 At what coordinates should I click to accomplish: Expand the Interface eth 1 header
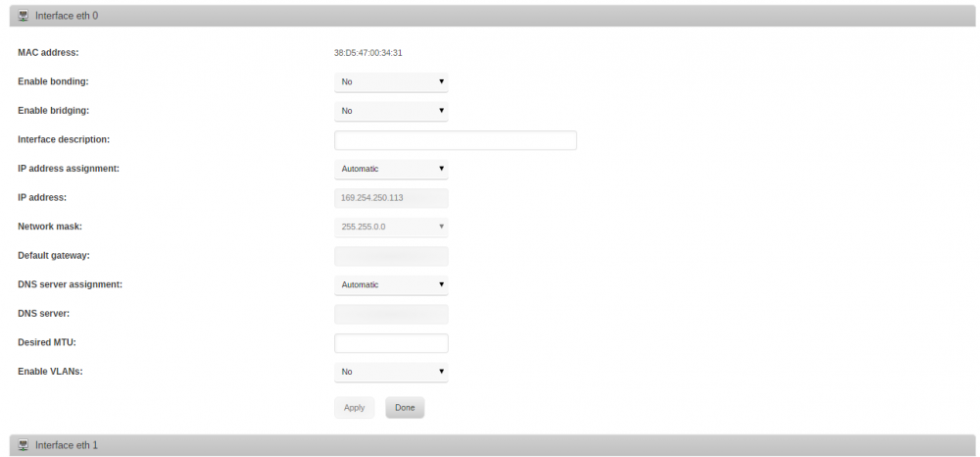click(x=493, y=445)
